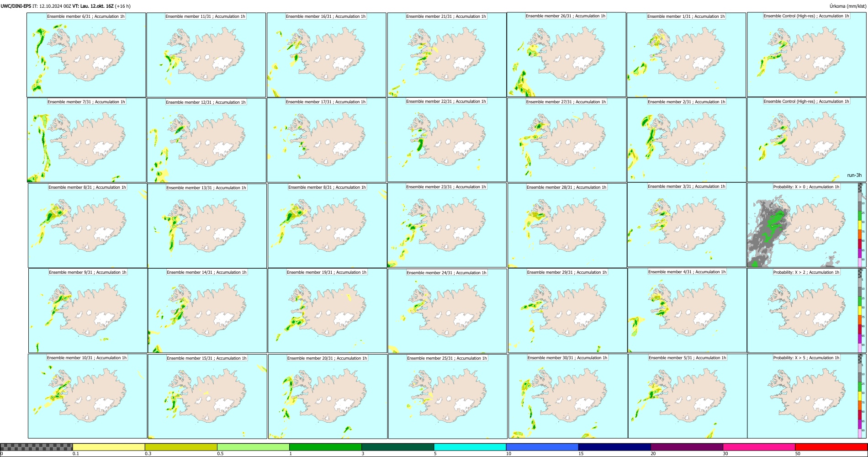Viewport: 868px width, 457px height.
Task: Select the olive 0.3–0.5 legend color
Action: click(181, 447)
